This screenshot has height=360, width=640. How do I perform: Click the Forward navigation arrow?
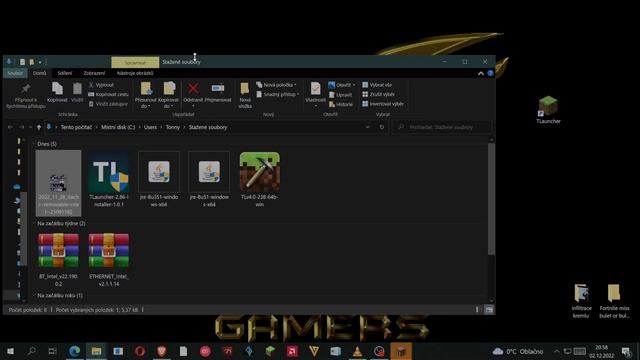click(x=22, y=127)
